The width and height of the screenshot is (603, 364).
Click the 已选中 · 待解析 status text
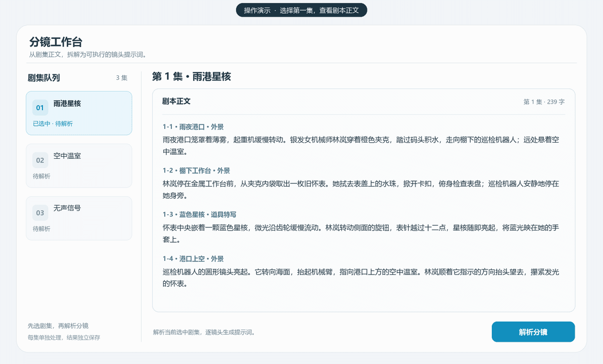pos(53,123)
